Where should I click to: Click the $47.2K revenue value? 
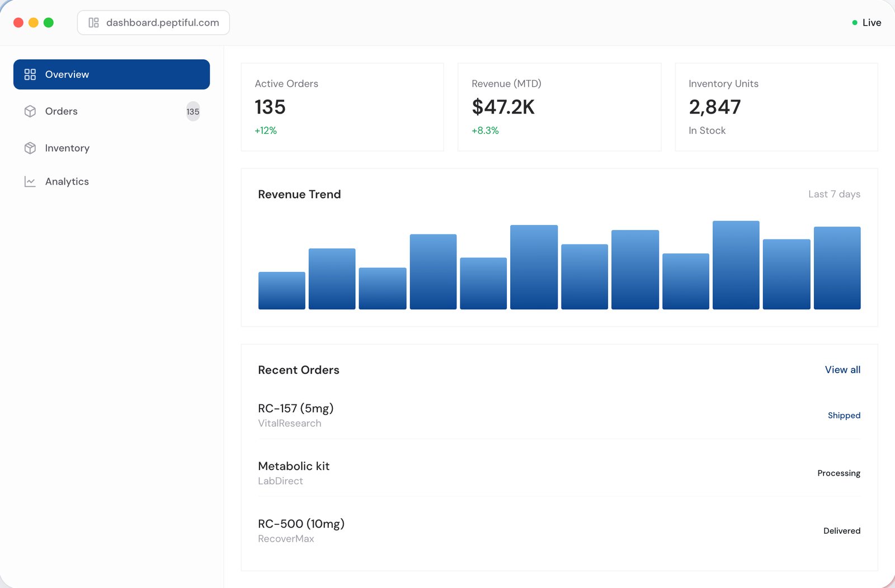coord(503,107)
